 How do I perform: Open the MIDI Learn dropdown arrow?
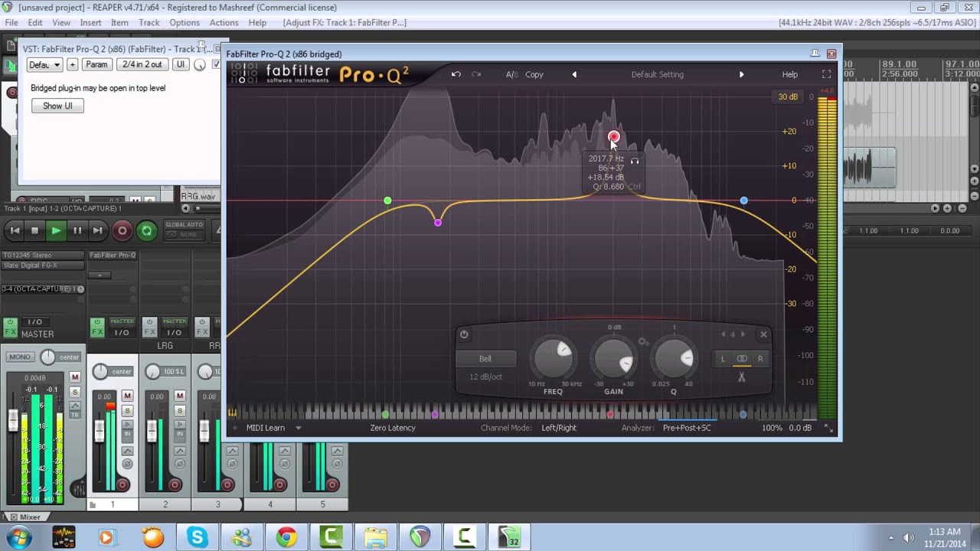tap(299, 428)
